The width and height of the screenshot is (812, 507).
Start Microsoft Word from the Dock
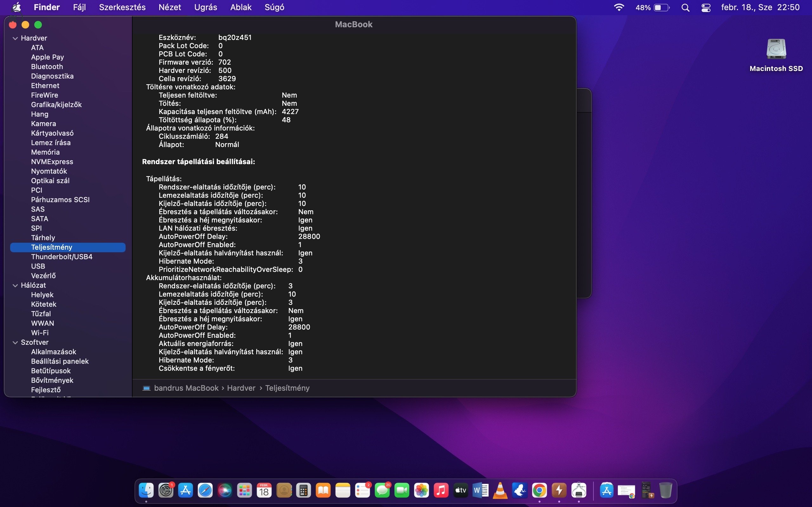tap(480, 490)
